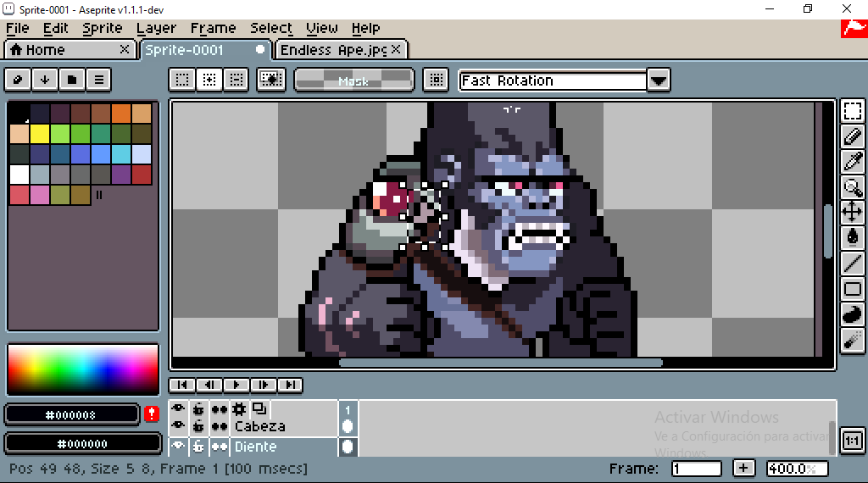Image resolution: width=868 pixels, height=483 pixels.
Task: Select the Line tool
Action: tap(853, 264)
